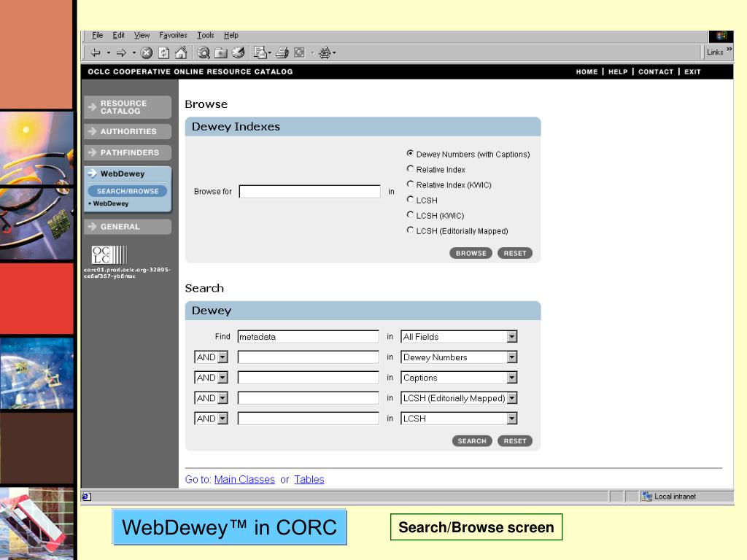Viewport: 747px width, 560px height.
Task: Click HOME in the top bar
Action: pos(587,72)
